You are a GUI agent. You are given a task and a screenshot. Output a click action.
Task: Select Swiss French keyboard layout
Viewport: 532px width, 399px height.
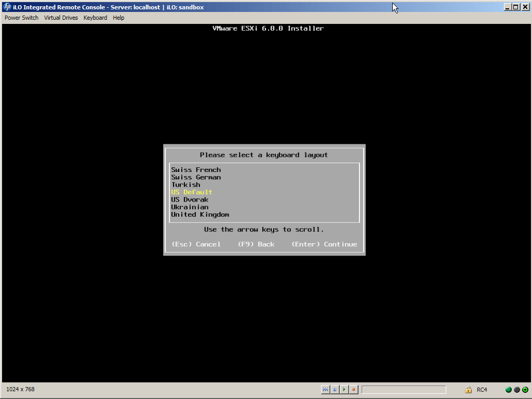196,170
